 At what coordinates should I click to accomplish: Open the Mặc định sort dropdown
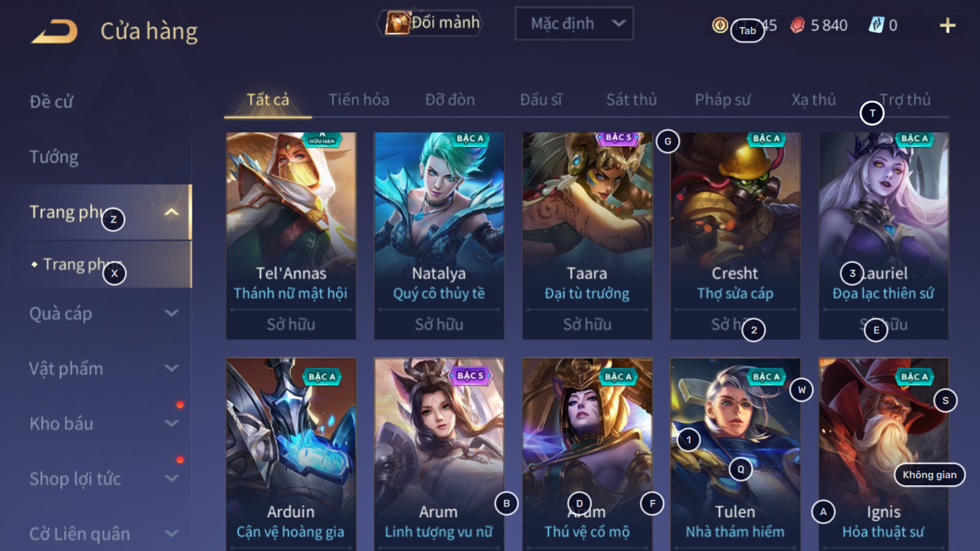(574, 23)
